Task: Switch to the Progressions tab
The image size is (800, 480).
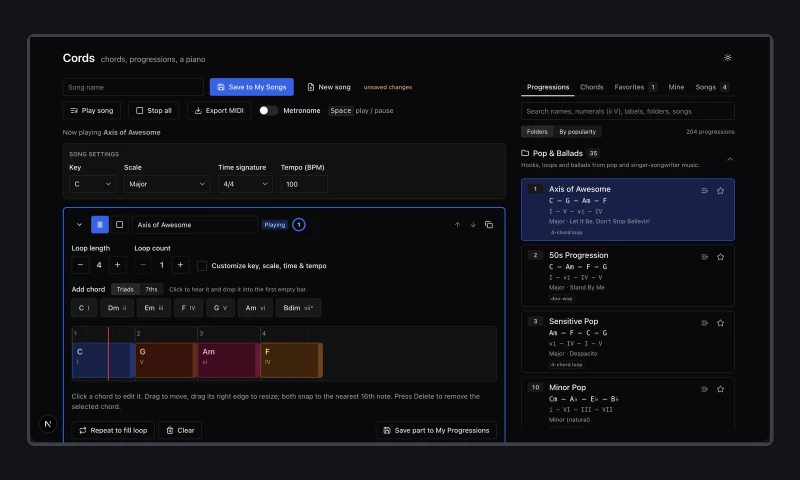Action: point(548,87)
